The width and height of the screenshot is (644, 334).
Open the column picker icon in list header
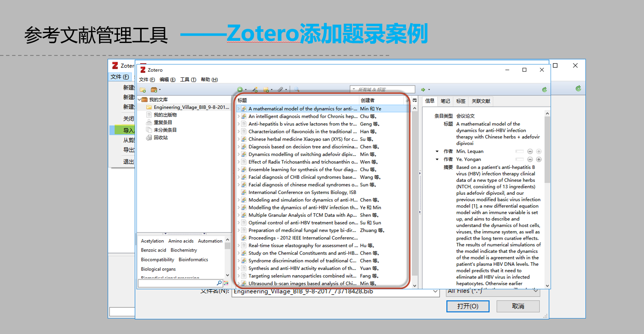pyautogui.click(x=415, y=100)
